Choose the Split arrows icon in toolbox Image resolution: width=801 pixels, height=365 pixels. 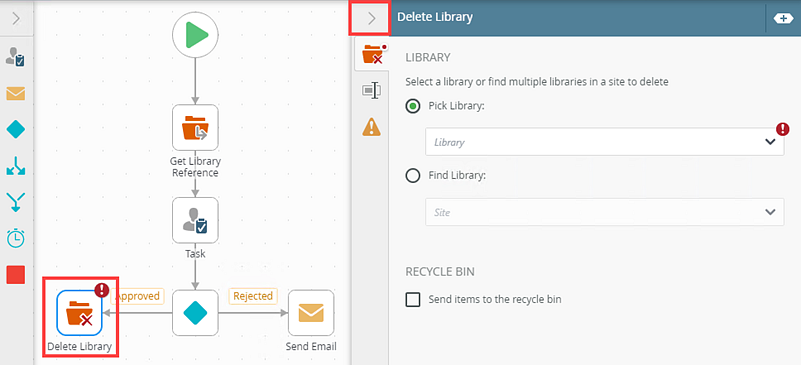click(16, 166)
